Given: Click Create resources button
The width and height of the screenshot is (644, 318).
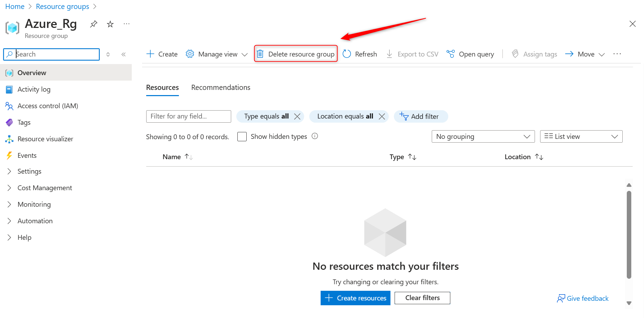Looking at the screenshot, I should [x=355, y=298].
